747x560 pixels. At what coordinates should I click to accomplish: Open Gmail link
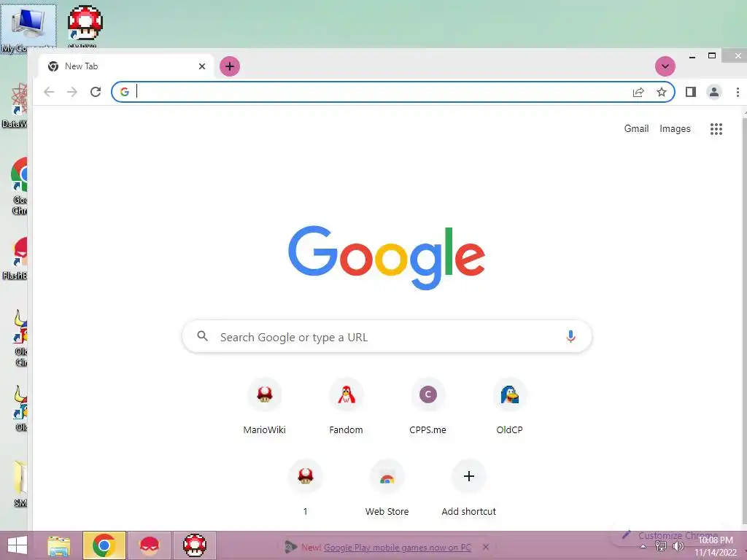[636, 128]
